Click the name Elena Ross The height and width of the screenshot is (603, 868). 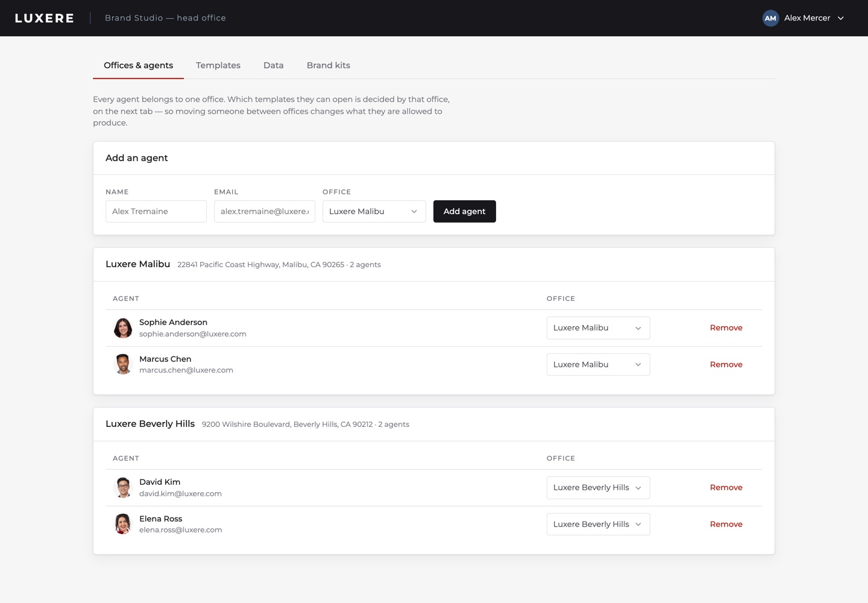point(161,519)
